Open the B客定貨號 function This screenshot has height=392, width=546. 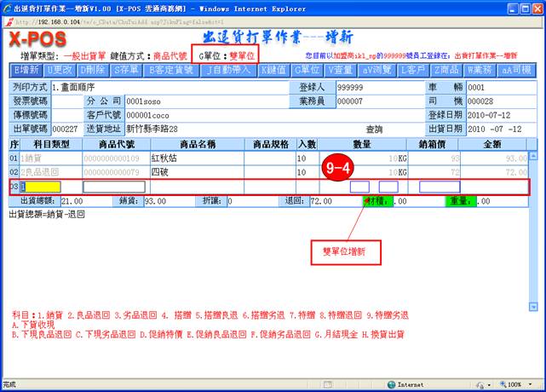[x=171, y=69]
